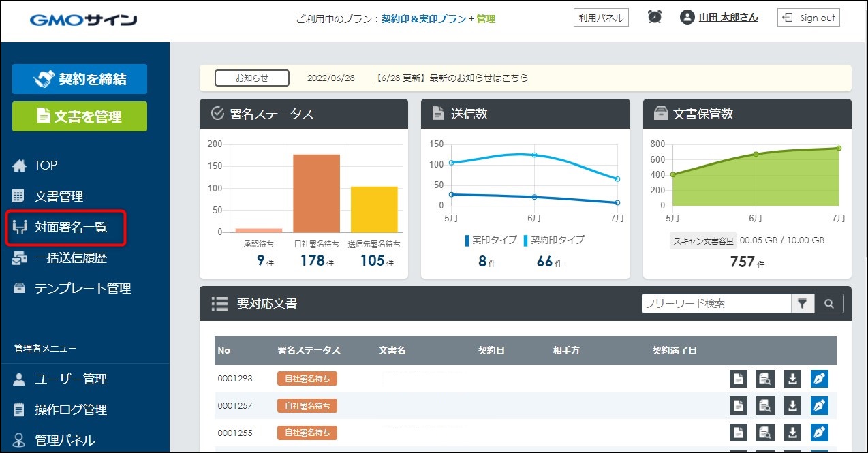Click the alarm clock icon in header

click(x=654, y=18)
